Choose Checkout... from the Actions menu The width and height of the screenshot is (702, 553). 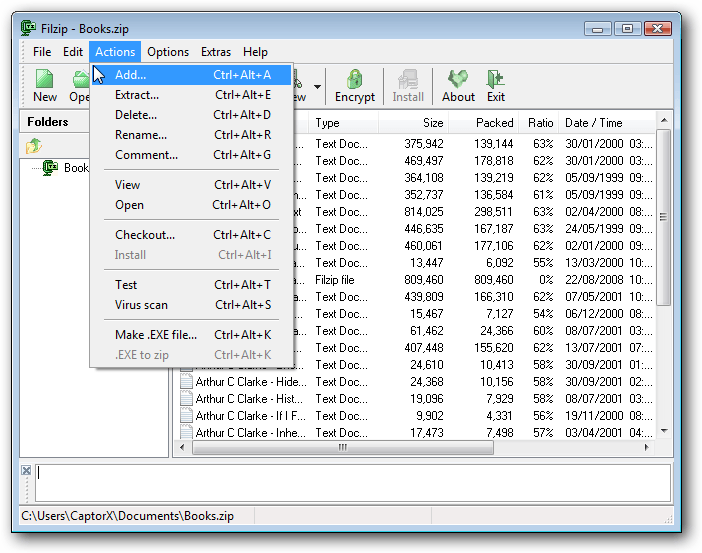coord(192,235)
